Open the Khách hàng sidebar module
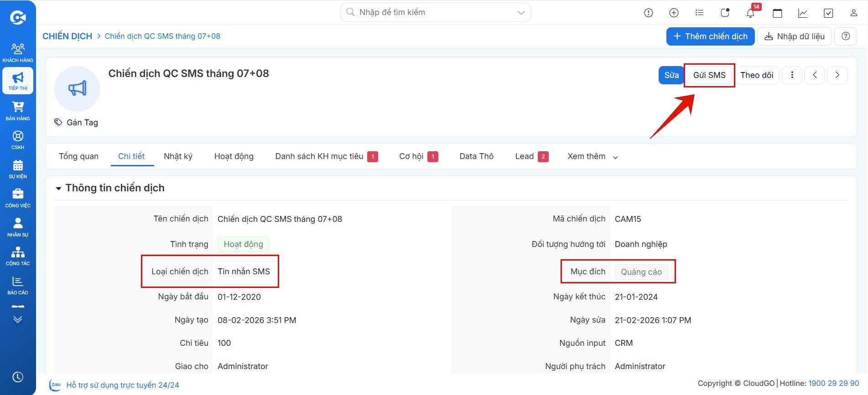 point(18,52)
